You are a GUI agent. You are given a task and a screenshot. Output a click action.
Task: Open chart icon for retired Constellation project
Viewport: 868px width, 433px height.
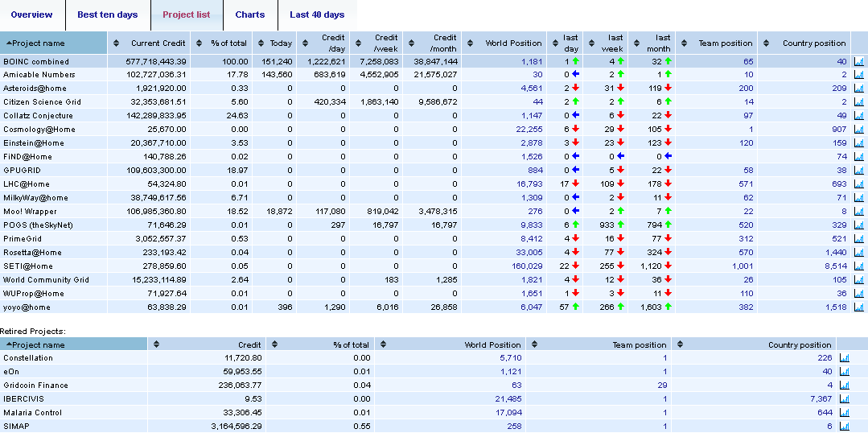point(844,357)
